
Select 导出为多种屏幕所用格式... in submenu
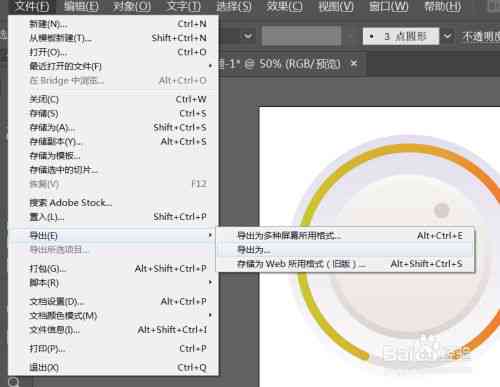pyautogui.click(x=345, y=236)
